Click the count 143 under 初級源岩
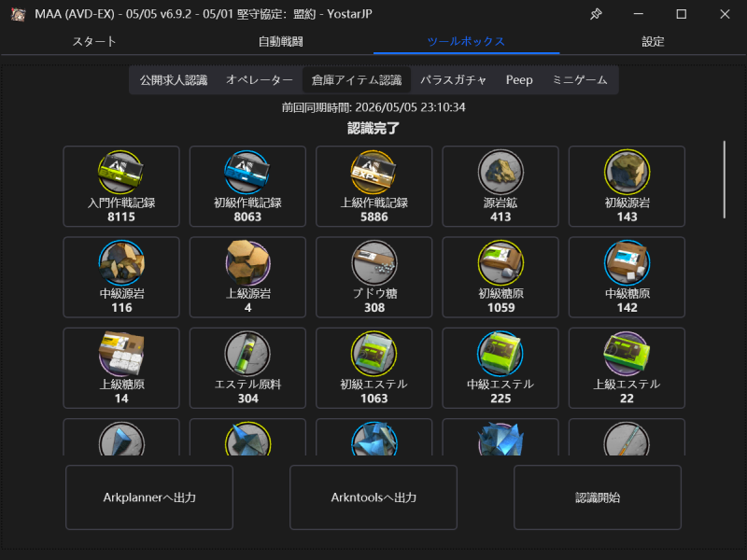747x560 pixels. [627, 217]
